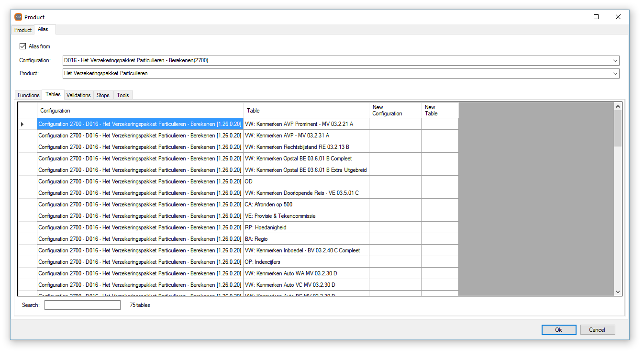Maximize the Product window
Image resolution: width=644 pixels, height=351 pixels.
[596, 17]
